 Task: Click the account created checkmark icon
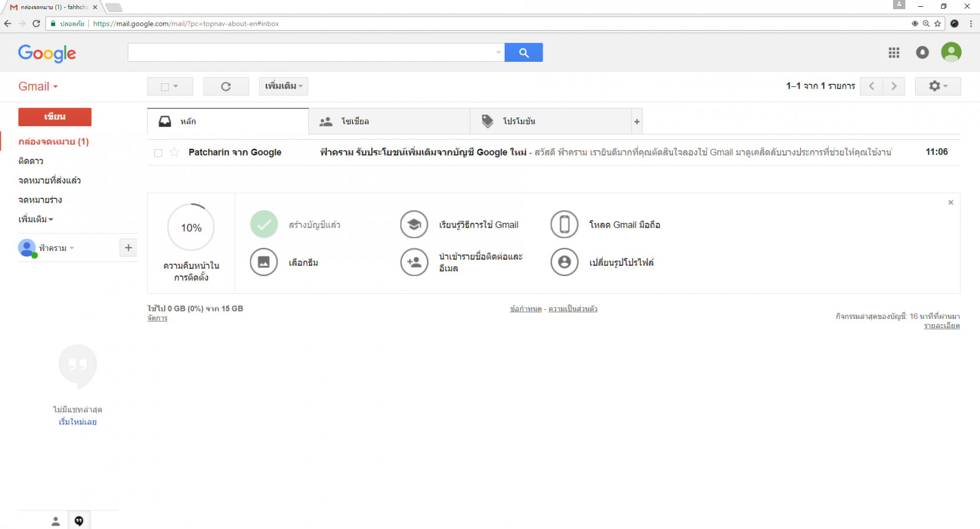264,225
